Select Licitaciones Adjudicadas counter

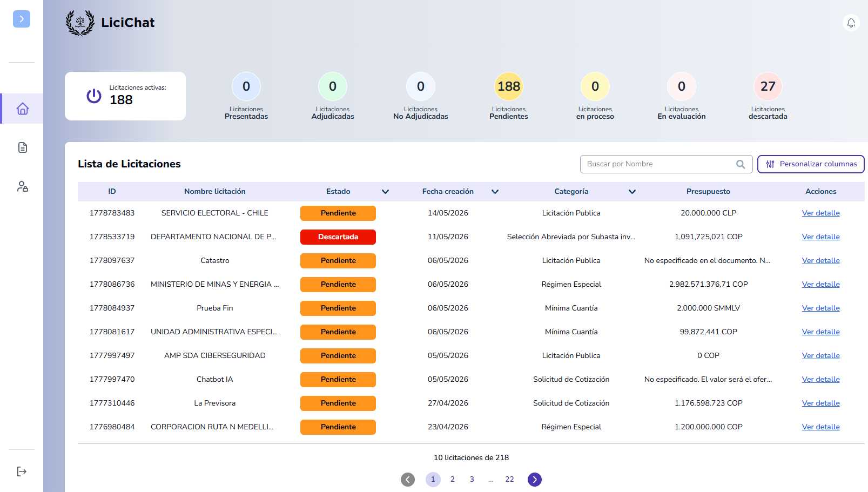[333, 86]
